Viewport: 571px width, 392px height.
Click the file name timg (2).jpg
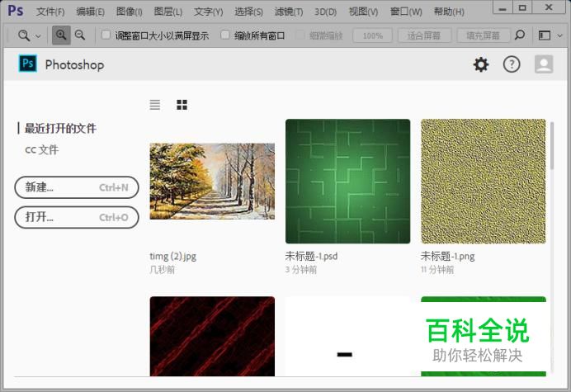(173, 256)
